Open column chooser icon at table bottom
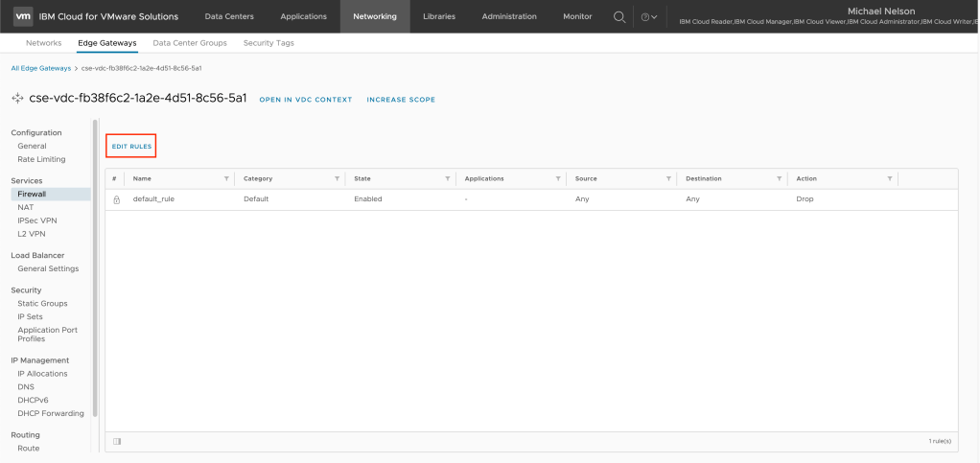This screenshot has width=980, height=463. pyautogui.click(x=117, y=441)
